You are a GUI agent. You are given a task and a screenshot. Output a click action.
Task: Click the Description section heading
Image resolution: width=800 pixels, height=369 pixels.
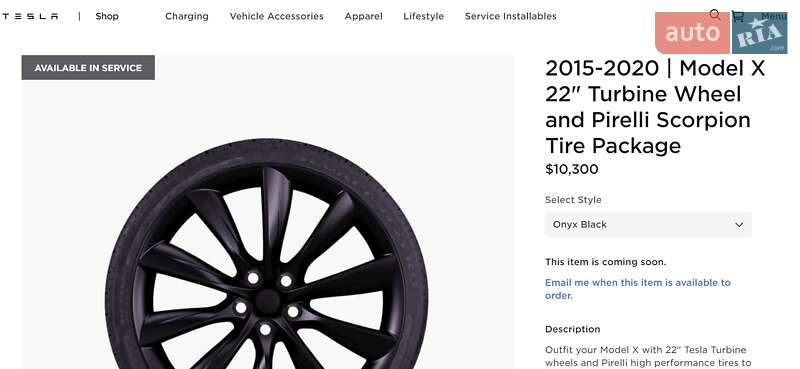tap(572, 329)
